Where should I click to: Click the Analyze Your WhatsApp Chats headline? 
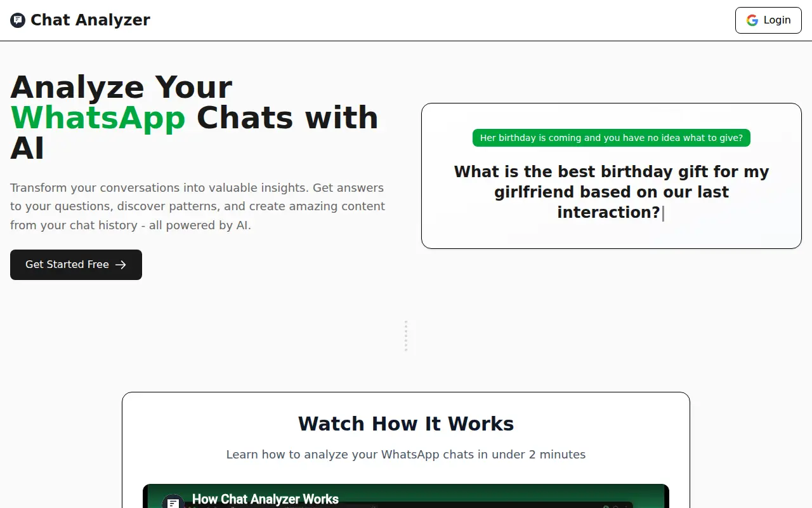pyautogui.click(x=194, y=117)
